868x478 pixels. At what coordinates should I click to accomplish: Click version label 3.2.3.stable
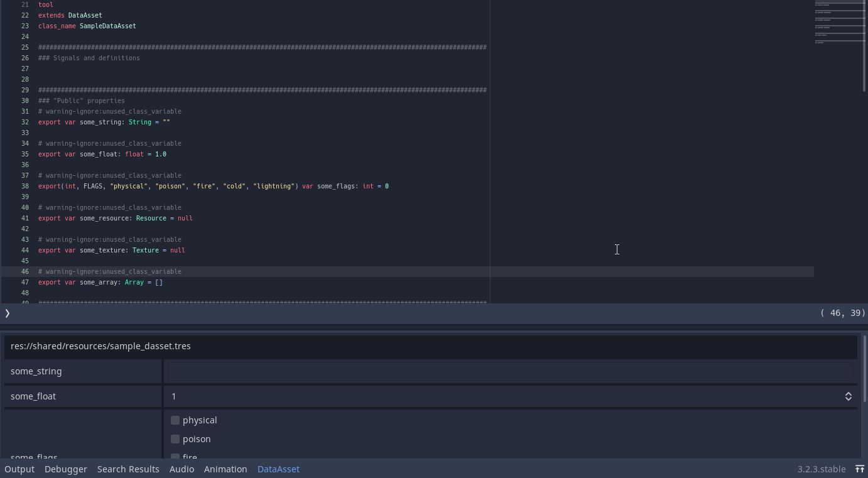click(x=822, y=469)
